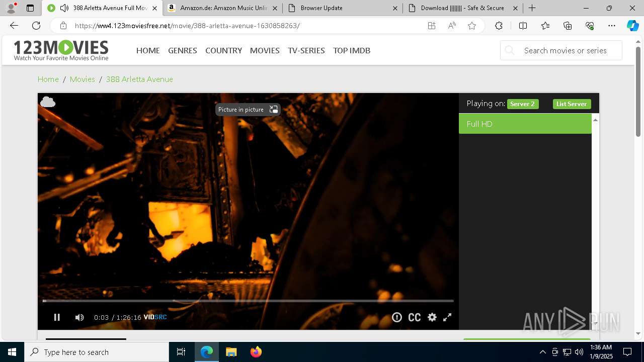Screen dimensions: 644x362
Task: Open Browser essentials icon
Action: click(590, 26)
